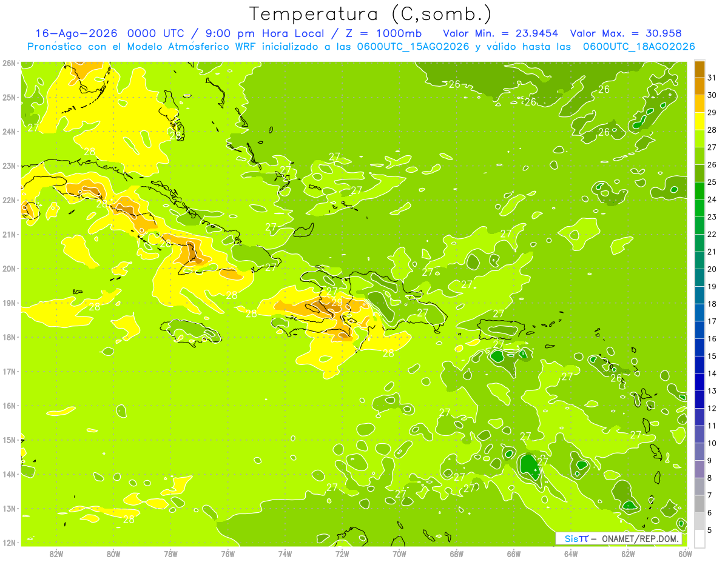Click the "ONAMET/REP.DOM." credit label
This screenshot has height=562, width=728.
click(640, 538)
